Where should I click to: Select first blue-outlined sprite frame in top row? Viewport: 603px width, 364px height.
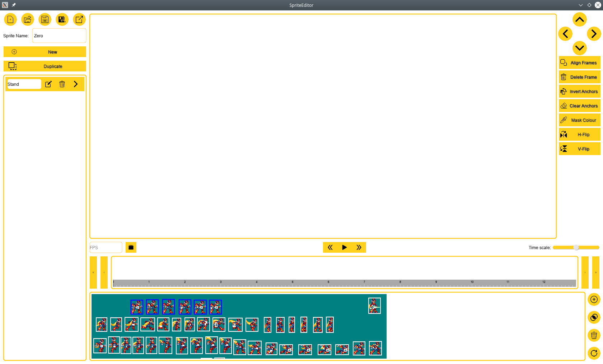137,307
